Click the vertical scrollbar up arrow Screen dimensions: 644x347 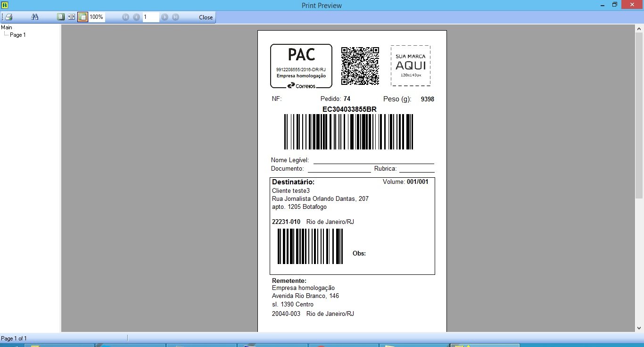point(639,28)
